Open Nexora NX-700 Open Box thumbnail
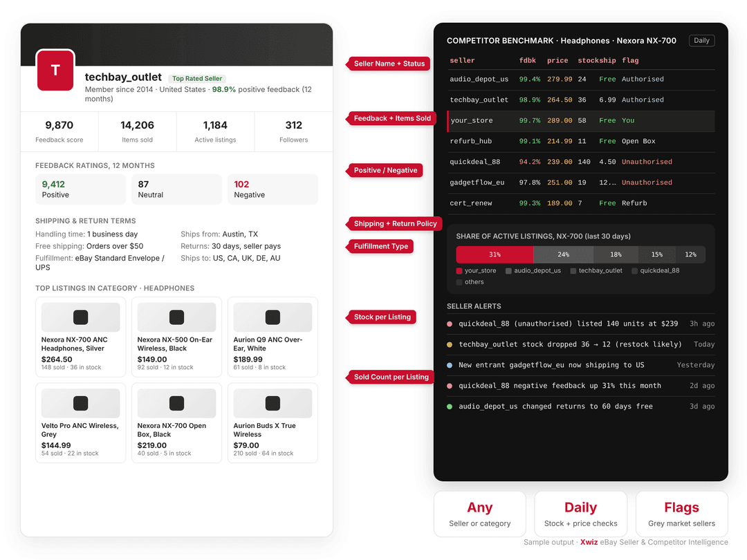 click(x=177, y=403)
